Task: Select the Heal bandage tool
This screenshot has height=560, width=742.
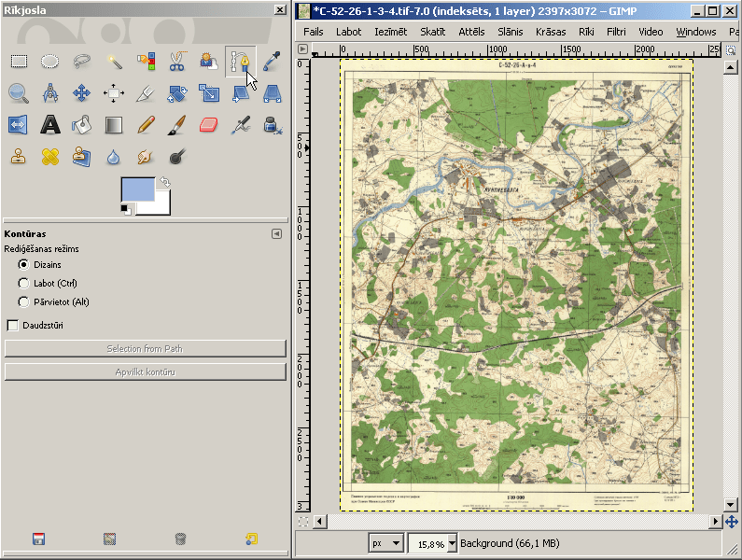Action: (50, 157)
